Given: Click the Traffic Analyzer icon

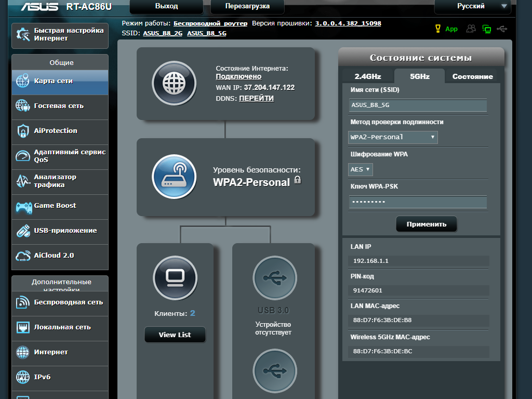Looking at the screenshot, I should point(23,181).
